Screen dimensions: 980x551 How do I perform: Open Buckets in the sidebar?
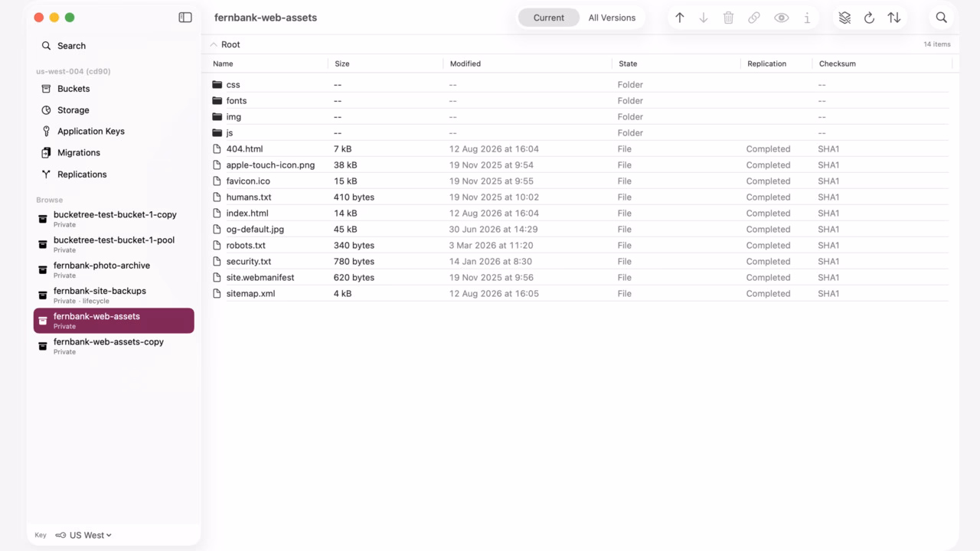click(113, 89)
